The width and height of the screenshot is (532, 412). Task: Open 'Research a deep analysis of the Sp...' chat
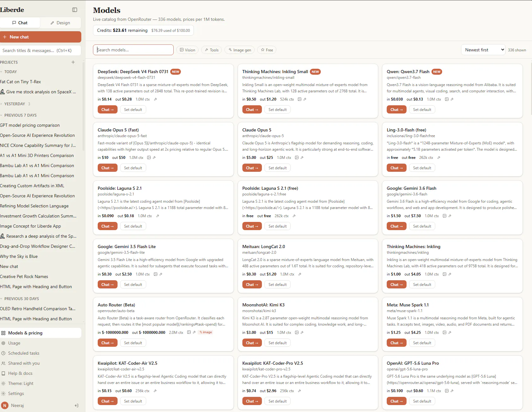coord(40,236)
